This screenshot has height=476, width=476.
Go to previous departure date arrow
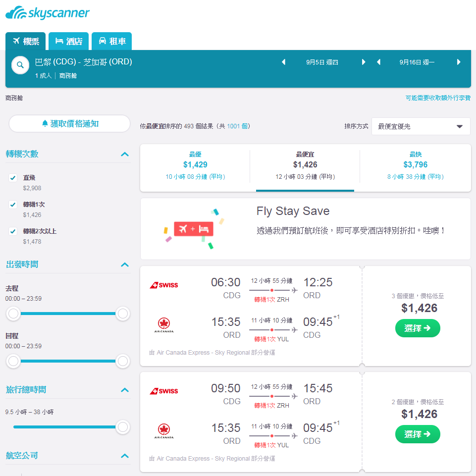tap(283, 62)
